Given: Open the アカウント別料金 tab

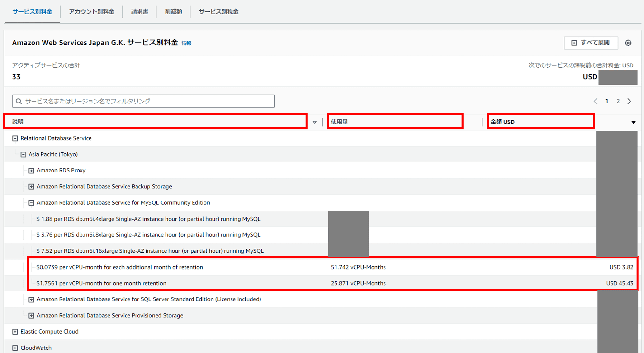Looking at the screenshot, I should pos(91,12).
